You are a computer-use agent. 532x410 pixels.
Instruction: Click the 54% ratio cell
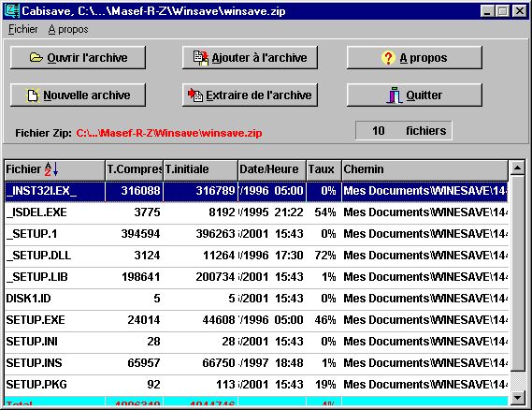click(325, 212)
